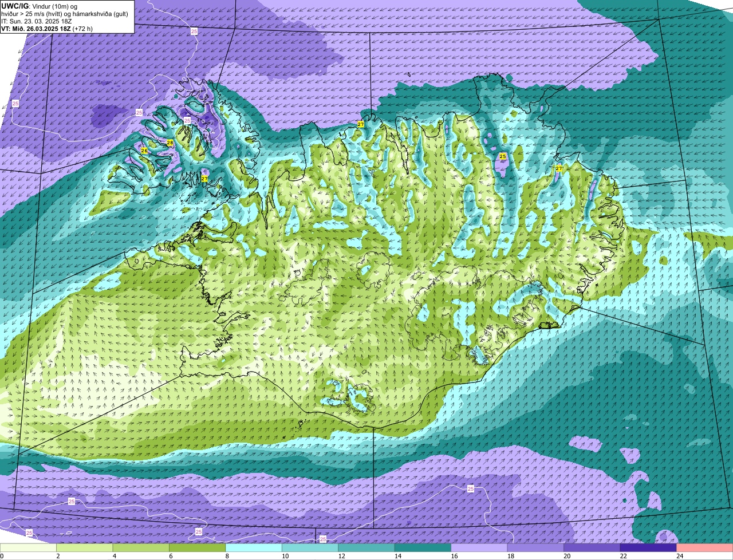The width and height of the screenshot is (733, 560).
Task: Click the 22–24 m/s dark indigo legend swatch
Action: click(648, 547)
